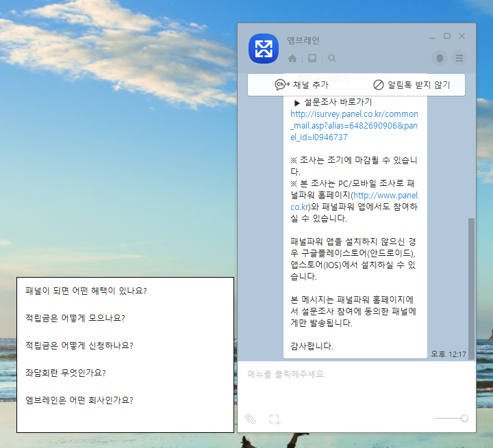The width and height of the screenshot is (493, 448).
Task: Select 좌담회란 무엇인가요?
Action: click(66, 373)
